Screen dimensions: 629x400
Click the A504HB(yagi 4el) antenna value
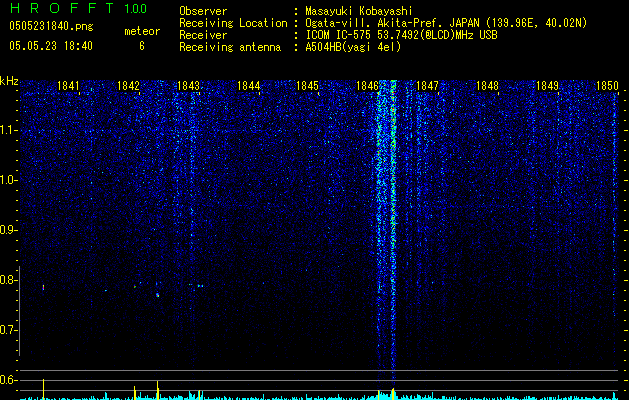[x=353, y=47]
